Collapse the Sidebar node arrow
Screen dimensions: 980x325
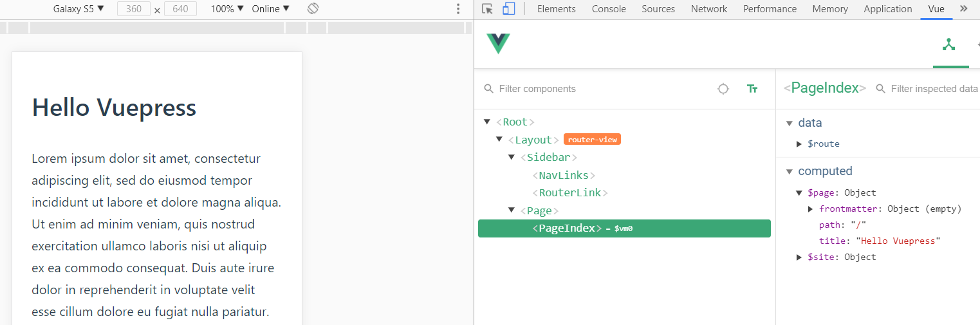(511, 157)
